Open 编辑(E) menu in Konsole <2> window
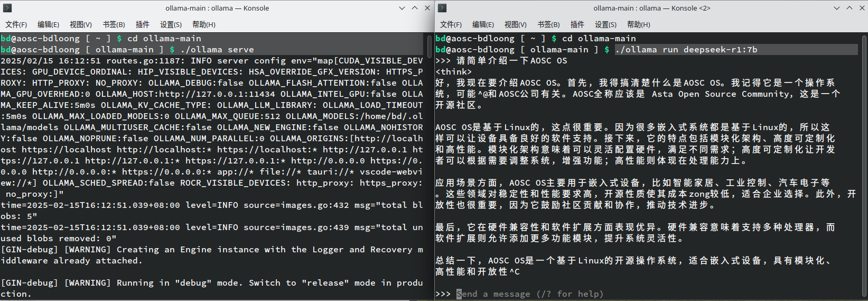The width and height of the screenshot is (868, 301). click(x=483, y=24)
